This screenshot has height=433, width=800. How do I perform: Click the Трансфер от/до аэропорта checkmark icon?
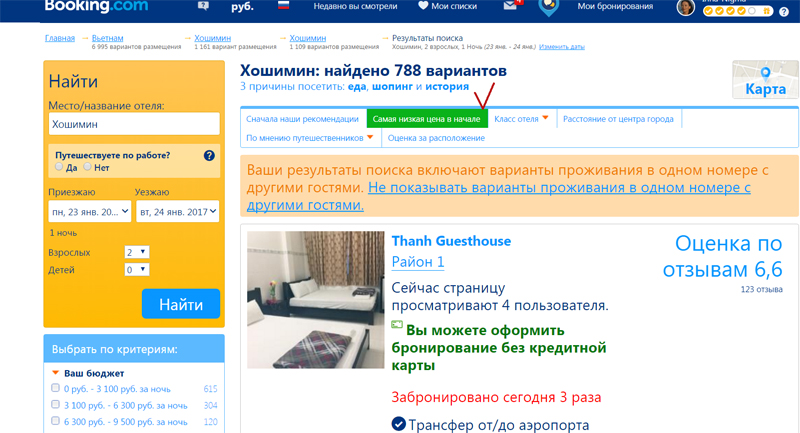[398, 424]
